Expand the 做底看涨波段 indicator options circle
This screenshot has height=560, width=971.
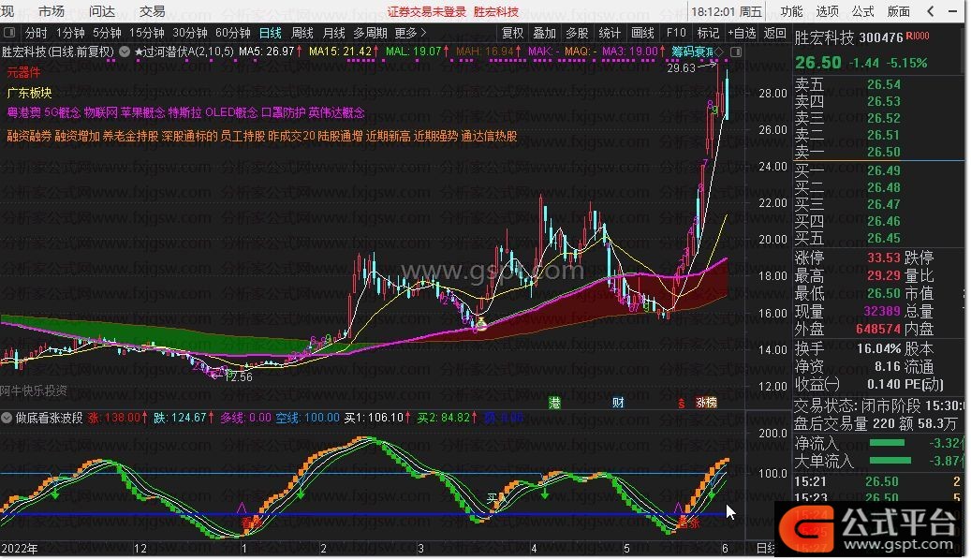point(7,418)
